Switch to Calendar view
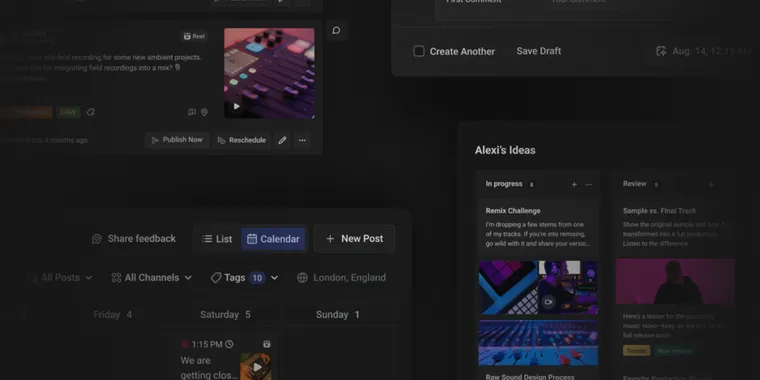This screenshot has height=380, width=760. pos(273,239)
